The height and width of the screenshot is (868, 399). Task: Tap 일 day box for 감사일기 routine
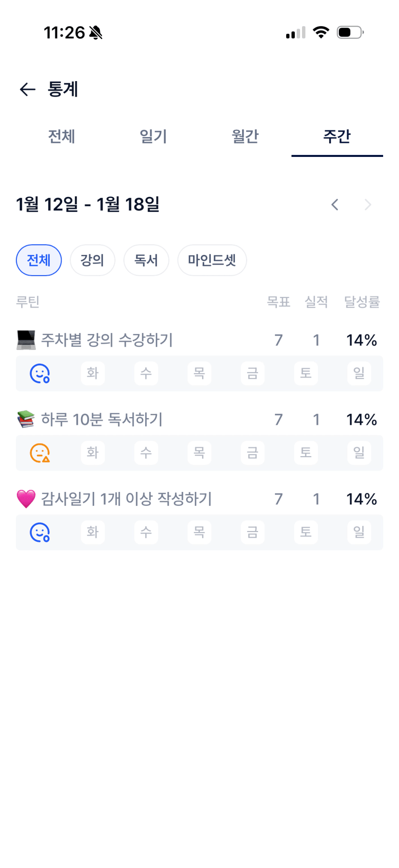pos(359,532)
